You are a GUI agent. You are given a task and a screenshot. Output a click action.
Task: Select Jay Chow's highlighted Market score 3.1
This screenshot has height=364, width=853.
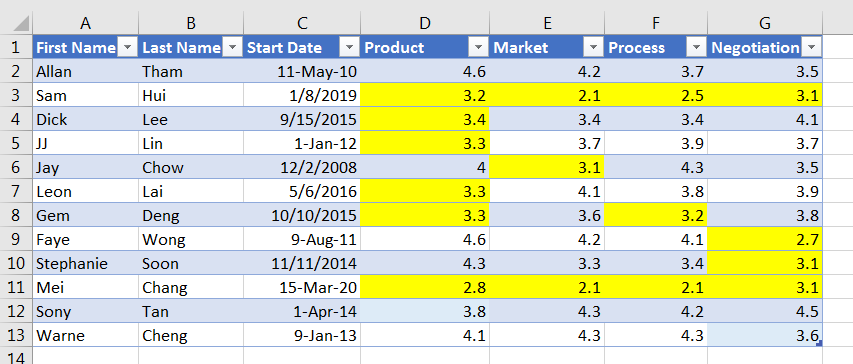click(x=547, y=167)
